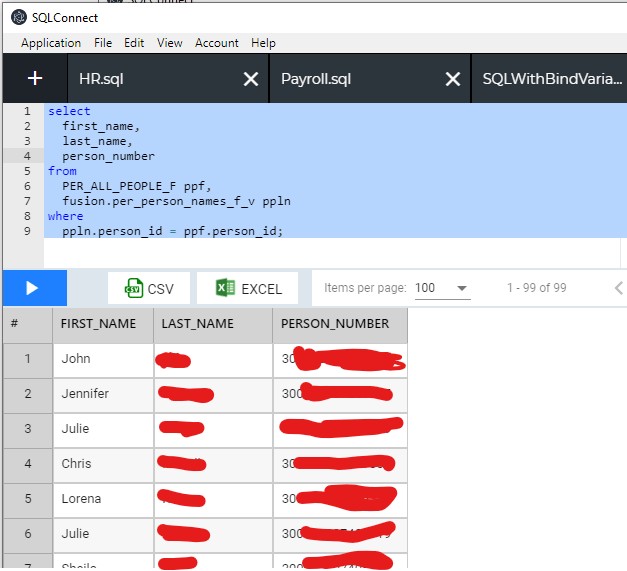
Task: Close the Payroll.sql tab
Action: pyautogui.click(x=453, y=79)
